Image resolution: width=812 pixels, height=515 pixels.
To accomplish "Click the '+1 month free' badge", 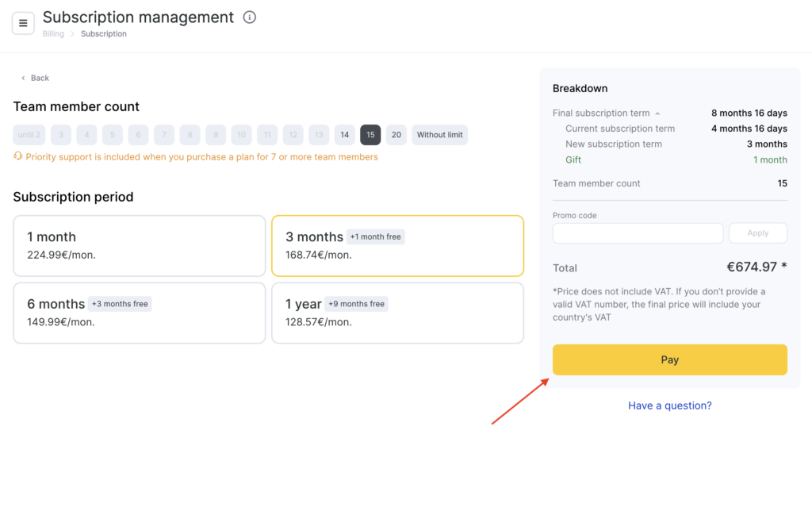I will (x=375, y=236).
